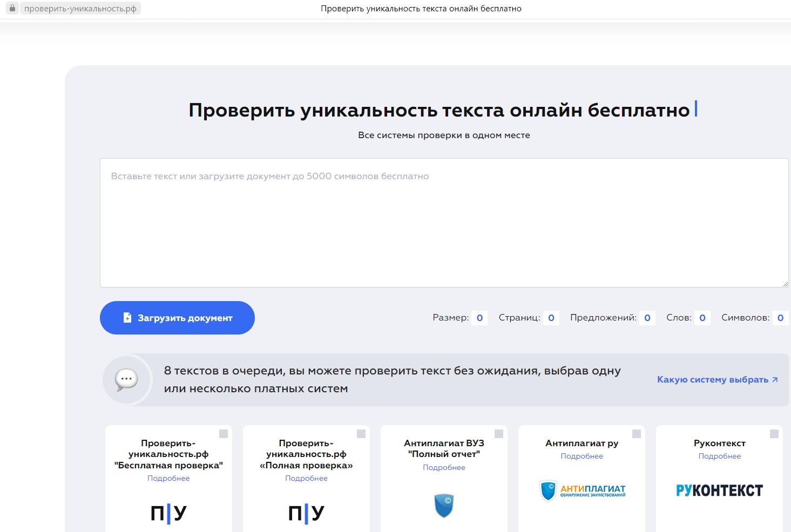
Task: Tick the checkbox on Бесплатная проверка card
Action: [x=224, y=434]
